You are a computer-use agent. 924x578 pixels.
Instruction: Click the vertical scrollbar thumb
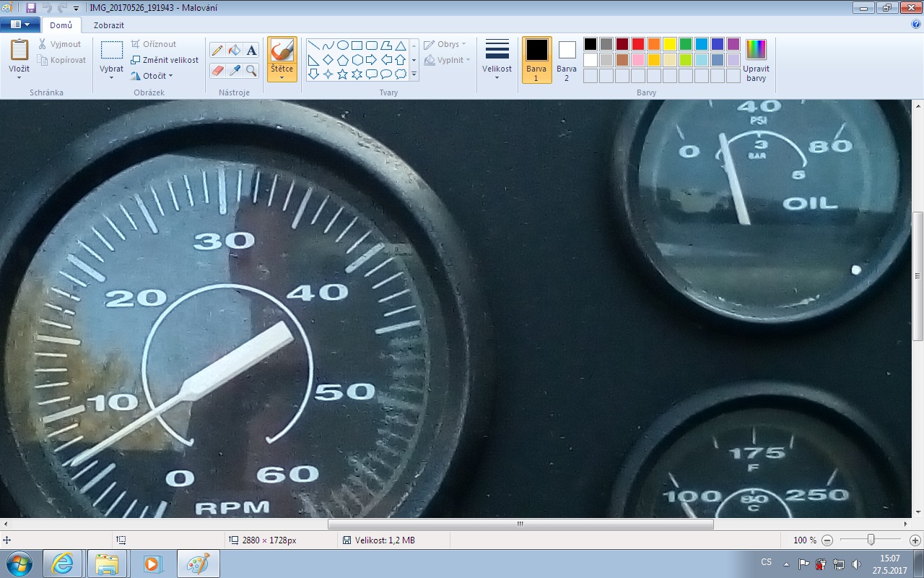(x=918, y=275)
